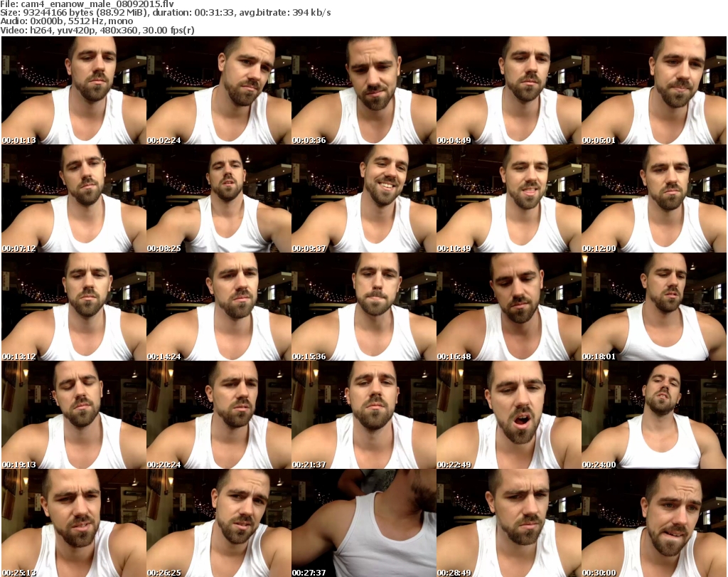Viewport: 728px width, 577px height.
Task: Select the thumbnail timestamped 00:12:00
Action: (x=654, y=198)
